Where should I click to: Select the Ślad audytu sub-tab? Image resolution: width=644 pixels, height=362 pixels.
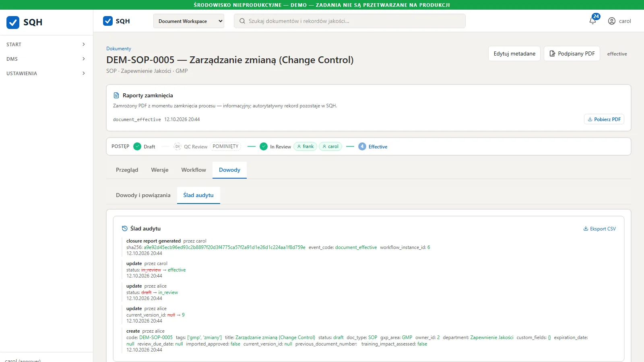(x=198, y=195)
